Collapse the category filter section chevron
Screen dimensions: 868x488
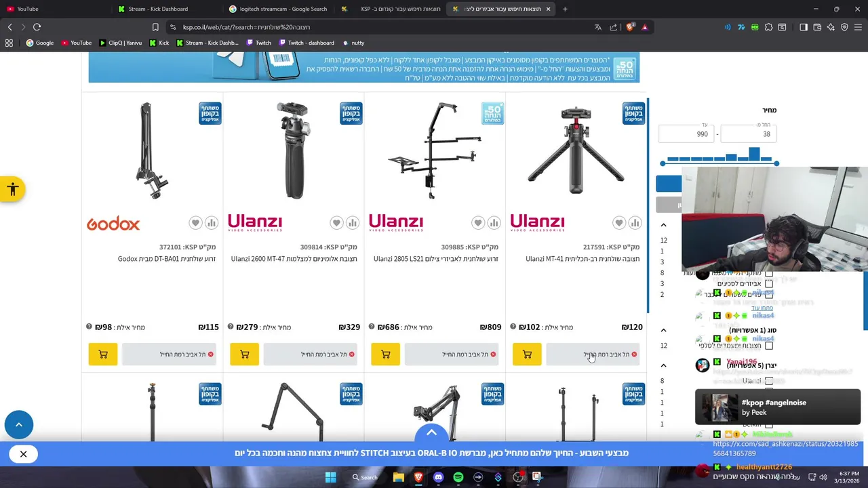[x=663, y=225]
